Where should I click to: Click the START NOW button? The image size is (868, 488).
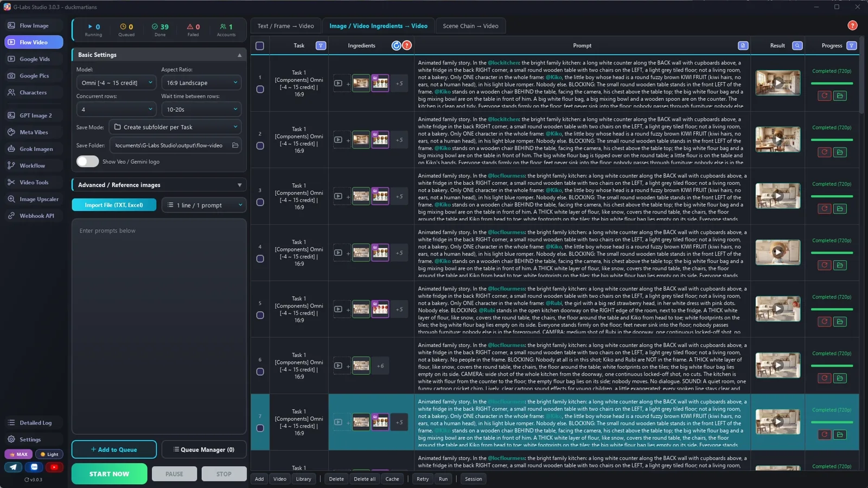coord(109,474)
